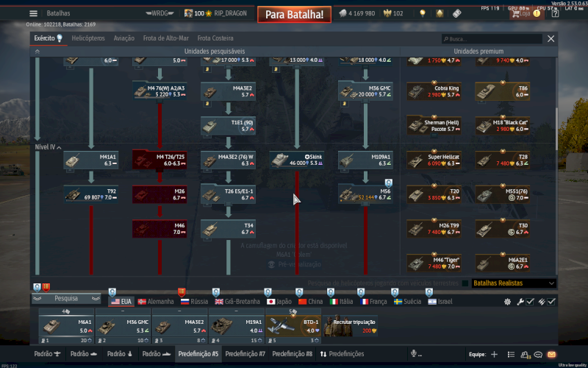588x368 pixels.
Task: Expand the Pesquisa panel
Action: [x=66, y=299]
